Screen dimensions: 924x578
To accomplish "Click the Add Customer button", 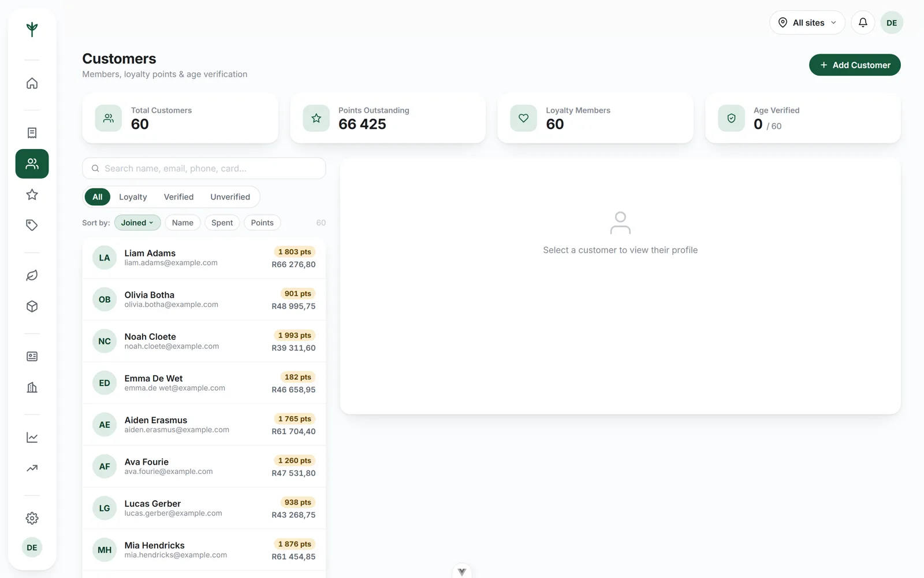I will click(855, 65).
